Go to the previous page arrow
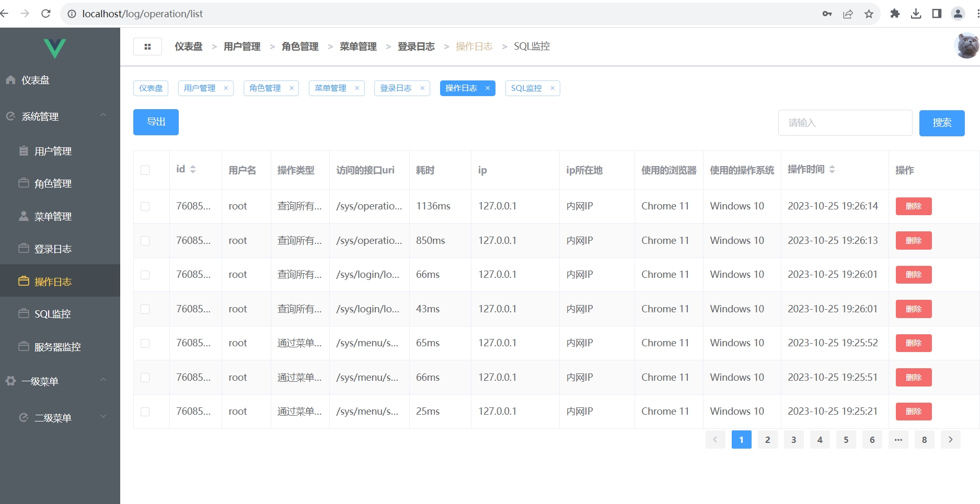Screen dimensions: 980x504 [716, 440]
